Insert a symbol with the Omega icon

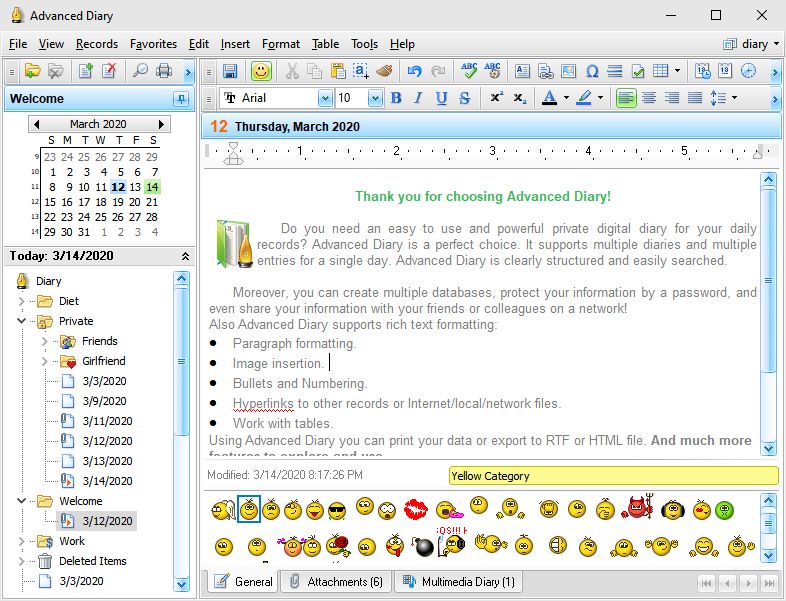click(592, 71)
